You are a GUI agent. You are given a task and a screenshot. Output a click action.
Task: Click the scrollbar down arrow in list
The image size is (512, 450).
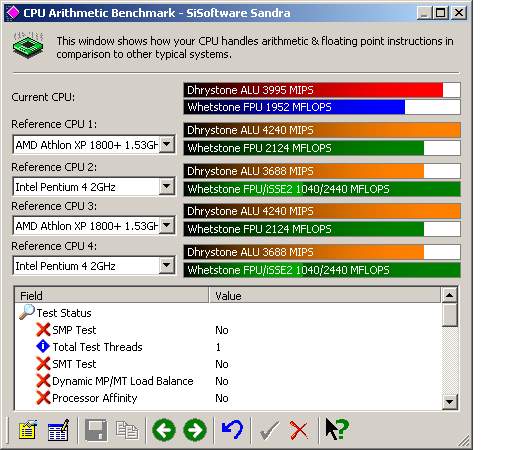point(449,402)
